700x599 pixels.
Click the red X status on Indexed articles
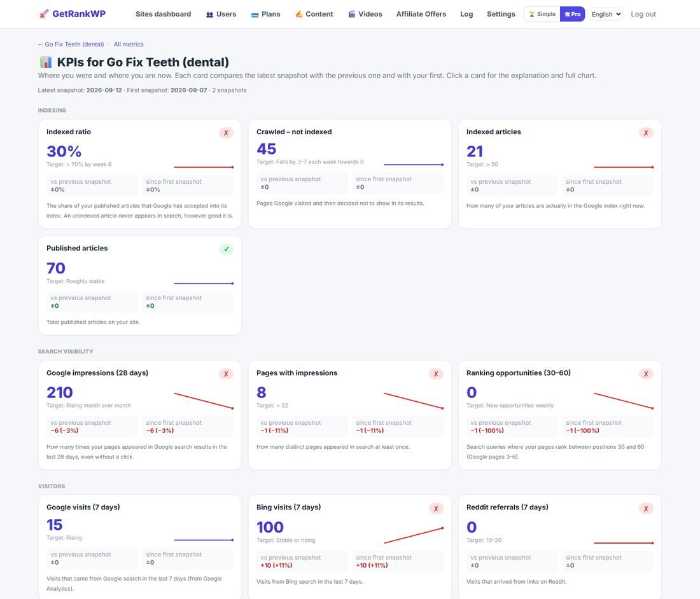click(646, 132)
